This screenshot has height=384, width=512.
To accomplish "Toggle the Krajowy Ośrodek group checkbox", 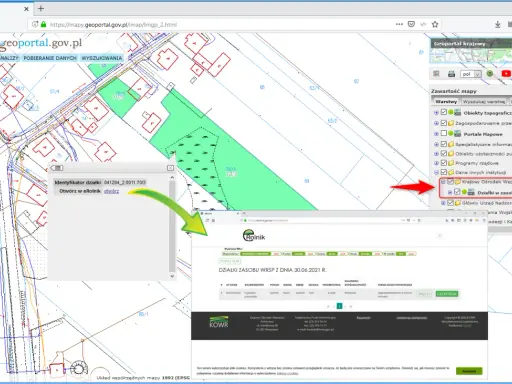I will [x=450, y=182].
